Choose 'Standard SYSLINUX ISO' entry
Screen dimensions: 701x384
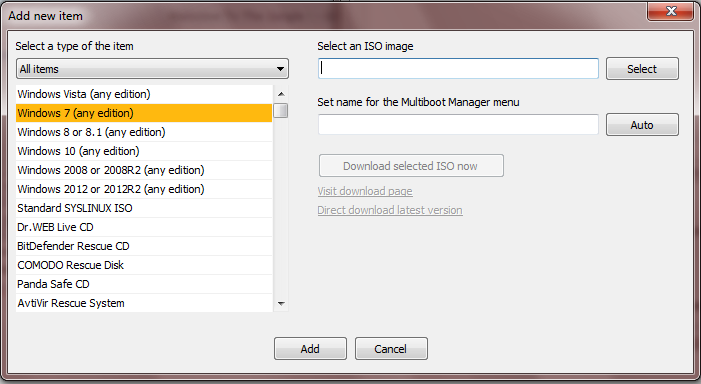(144, 208)
